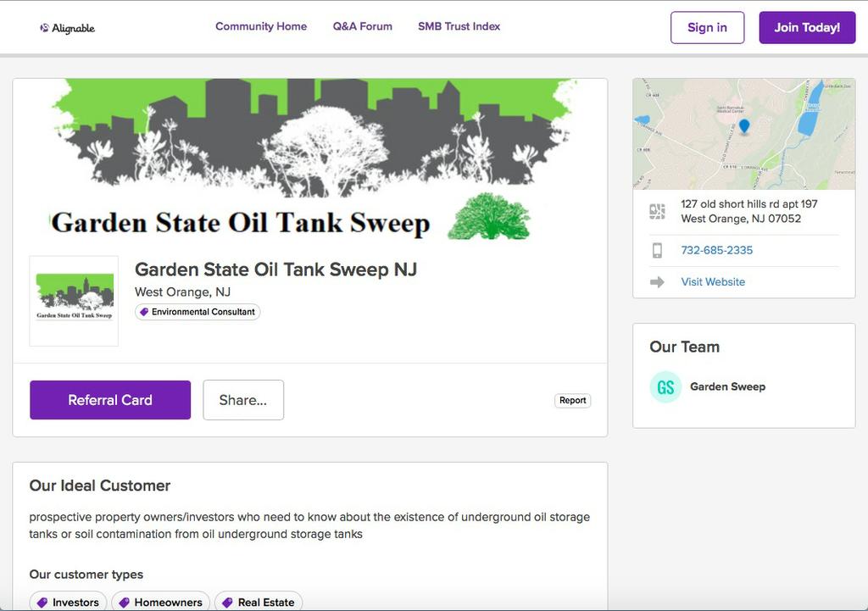Select the Investors customer type tag
The height and width of the screenshot is (611, 868).
tap(68, 602)
